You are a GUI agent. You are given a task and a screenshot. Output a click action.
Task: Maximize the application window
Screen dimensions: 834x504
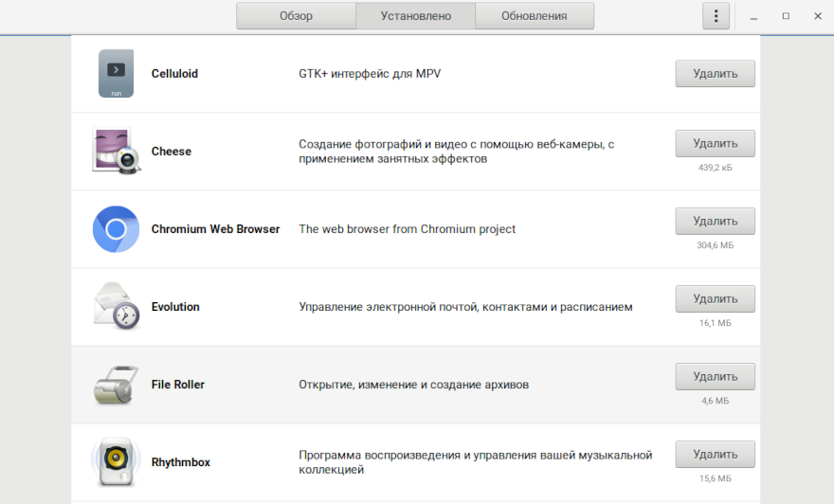click(x=786, y=16)
